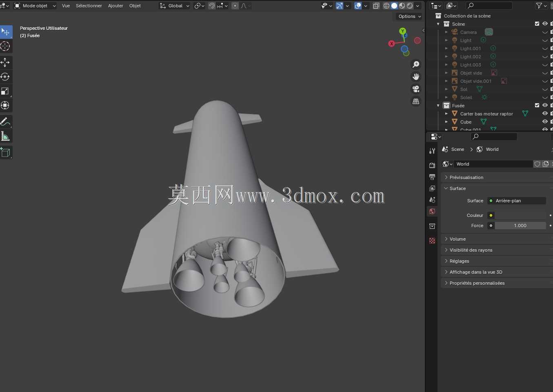The height and width of the screenshot is (392, 553).
Task: Expand the Volume panel
Action: 496,239
